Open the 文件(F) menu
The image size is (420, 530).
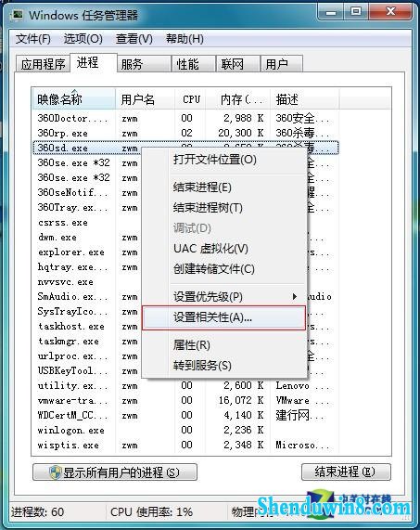coord(32,39)
